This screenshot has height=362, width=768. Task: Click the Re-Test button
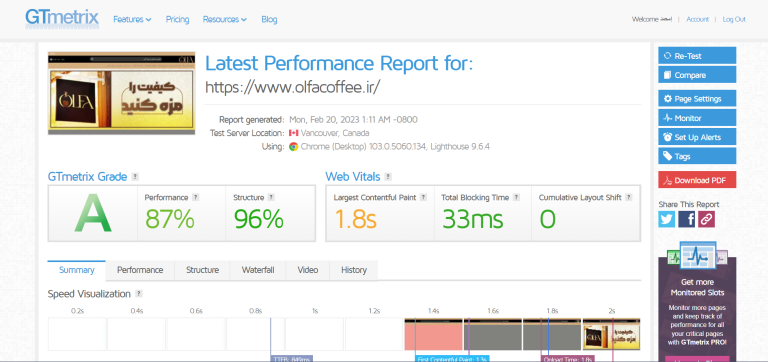(x=697, y=56)
